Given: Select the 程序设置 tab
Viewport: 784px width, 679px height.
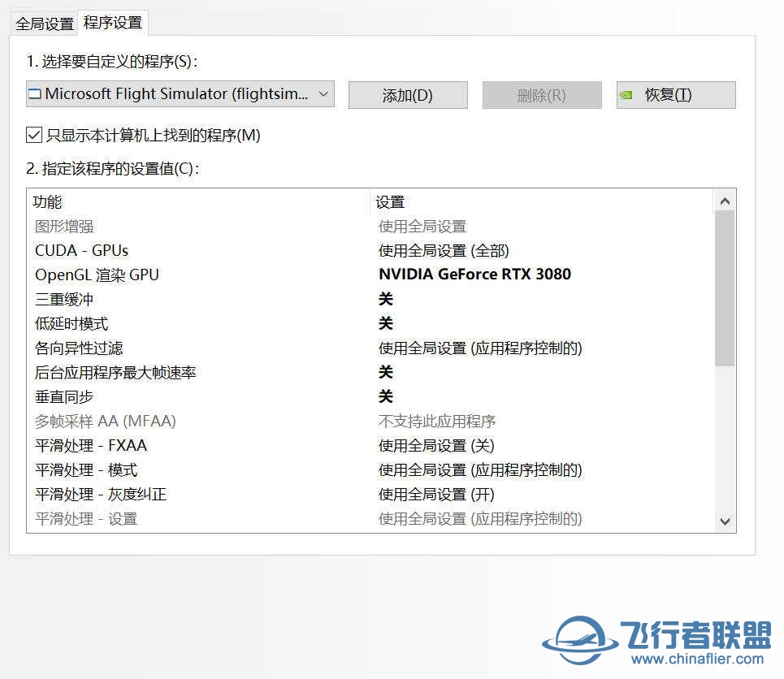Looking at the screenshot, I should click(113, 24).
